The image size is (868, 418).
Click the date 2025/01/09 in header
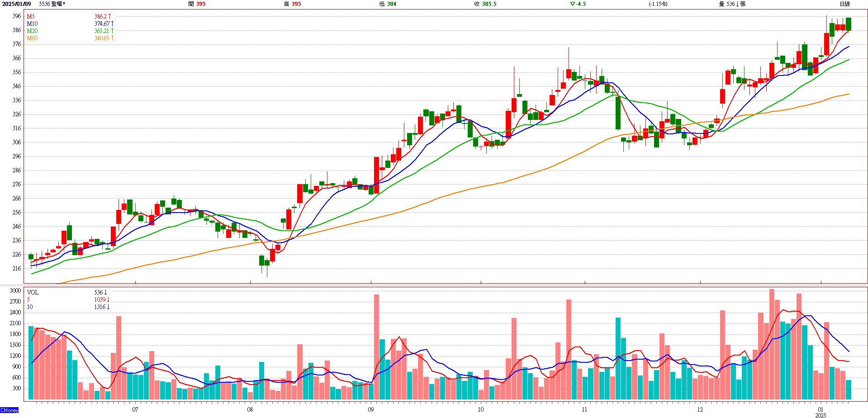[x=17, y=4]
